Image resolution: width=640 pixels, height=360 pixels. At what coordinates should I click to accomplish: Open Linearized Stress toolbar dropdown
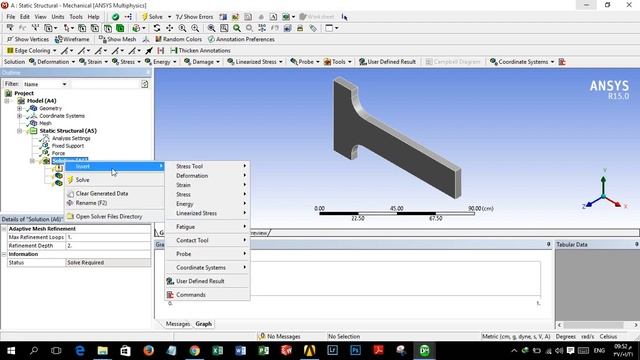[255, 62]
